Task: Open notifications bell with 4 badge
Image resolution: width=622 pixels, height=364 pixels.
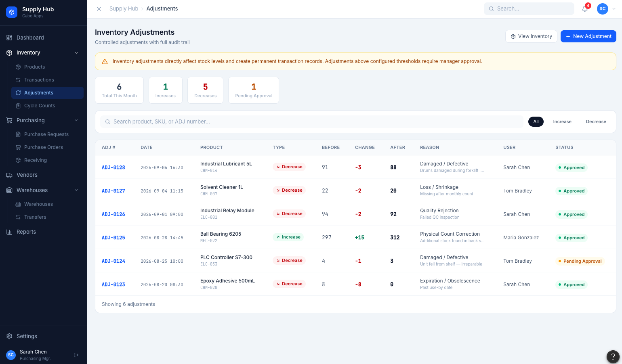Action: pyautogui.click(x=585, y=8)
